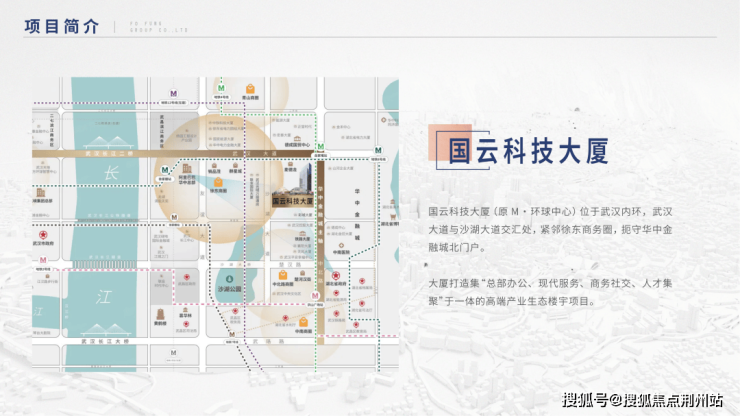
Task: Click the vertical 华中金融城 area label
Action: click(357, 214)
